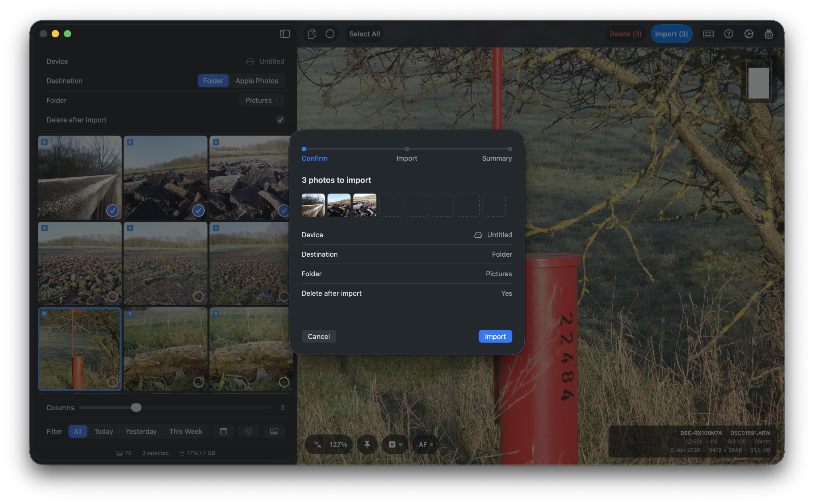This screenshot has height=504, width=814.
Task: Open the Pictures folder dropdown
Action: [x=262, y=100]
